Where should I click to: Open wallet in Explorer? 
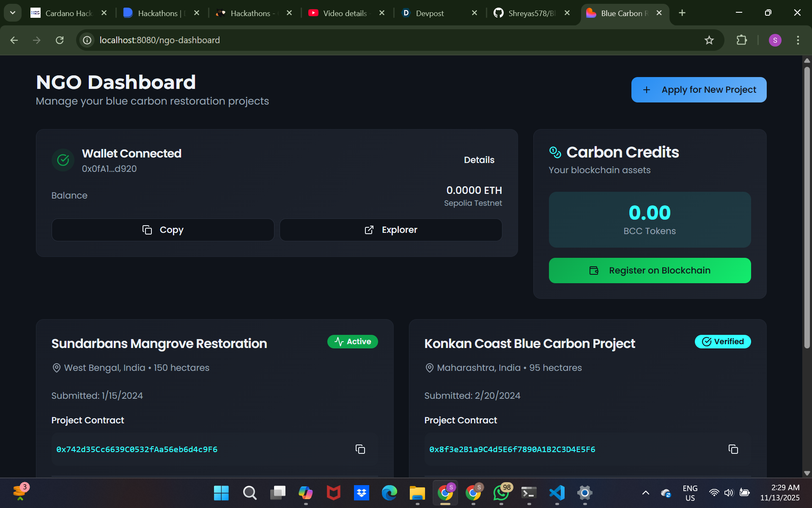(x=391, y=230)
